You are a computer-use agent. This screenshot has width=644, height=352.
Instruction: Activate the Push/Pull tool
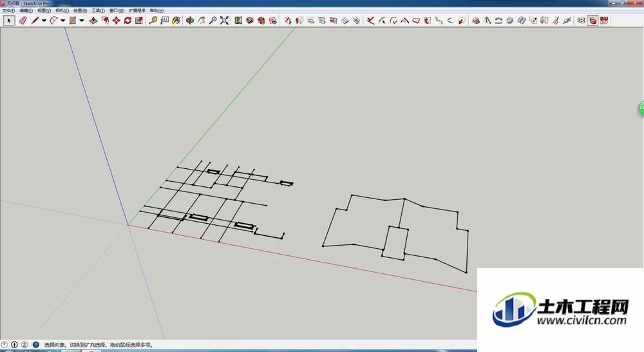[93, 20]
